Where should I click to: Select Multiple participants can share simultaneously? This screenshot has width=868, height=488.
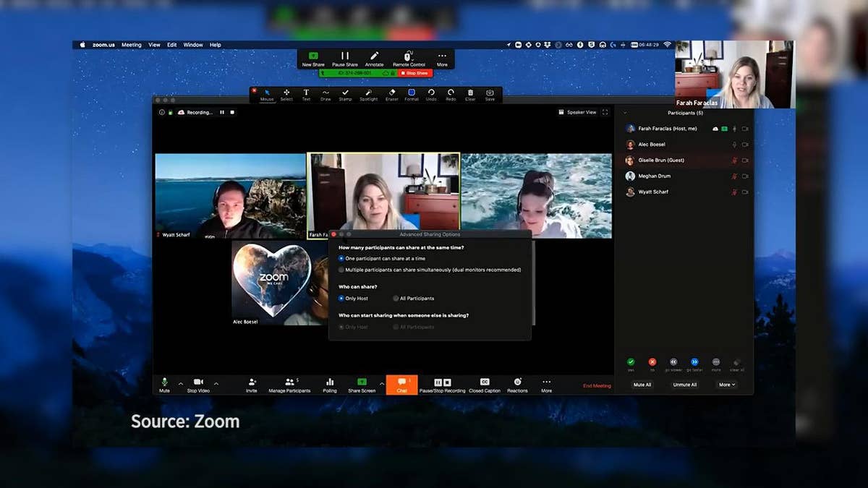[341, 270]
